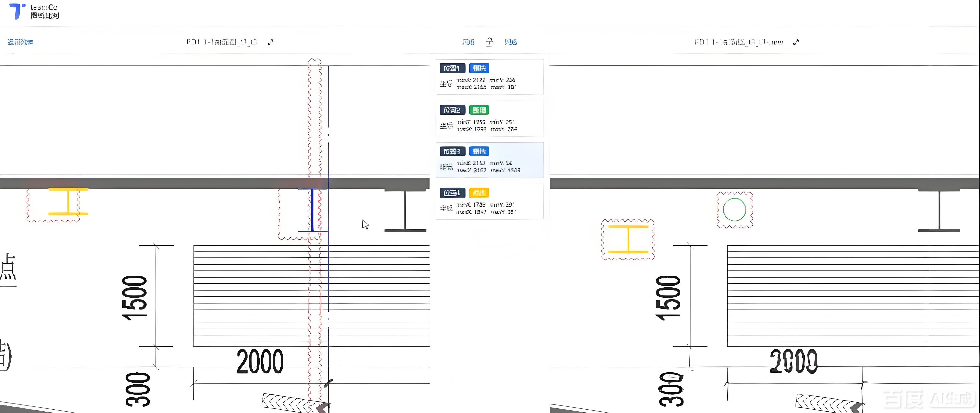Select the second position difference card
980x413 pixels.
click(490, 119)
